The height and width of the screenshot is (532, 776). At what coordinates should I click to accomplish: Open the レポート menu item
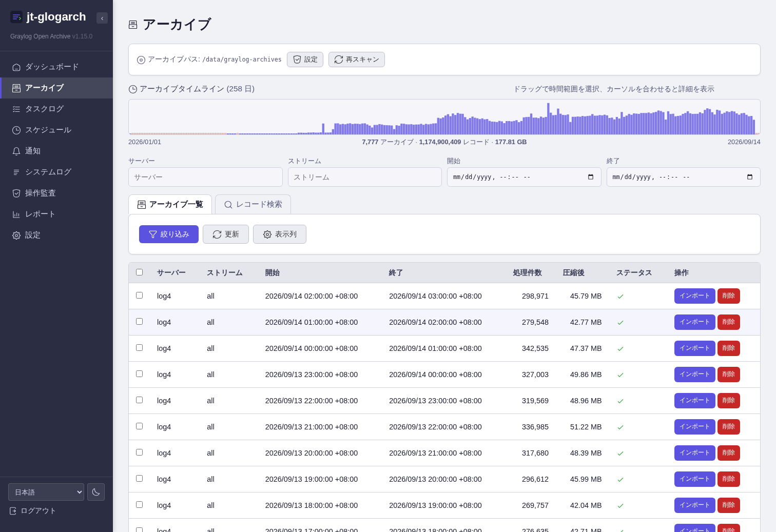(x=56, y=214)
